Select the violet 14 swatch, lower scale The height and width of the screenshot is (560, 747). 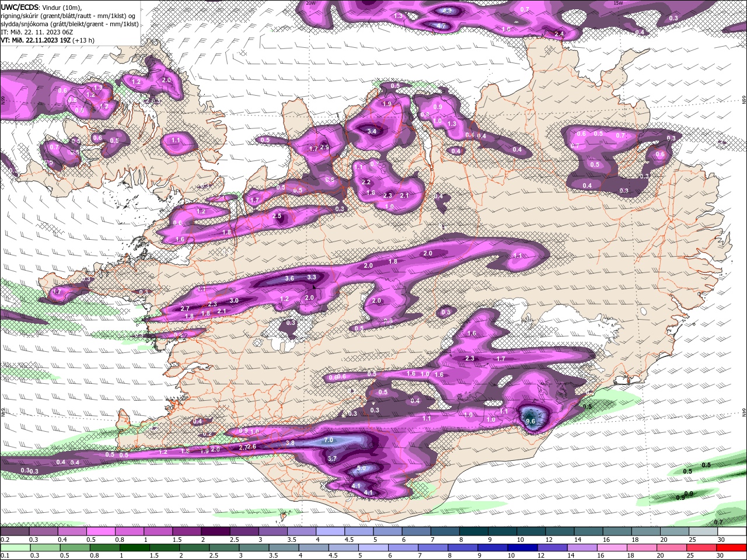(583, 547)
